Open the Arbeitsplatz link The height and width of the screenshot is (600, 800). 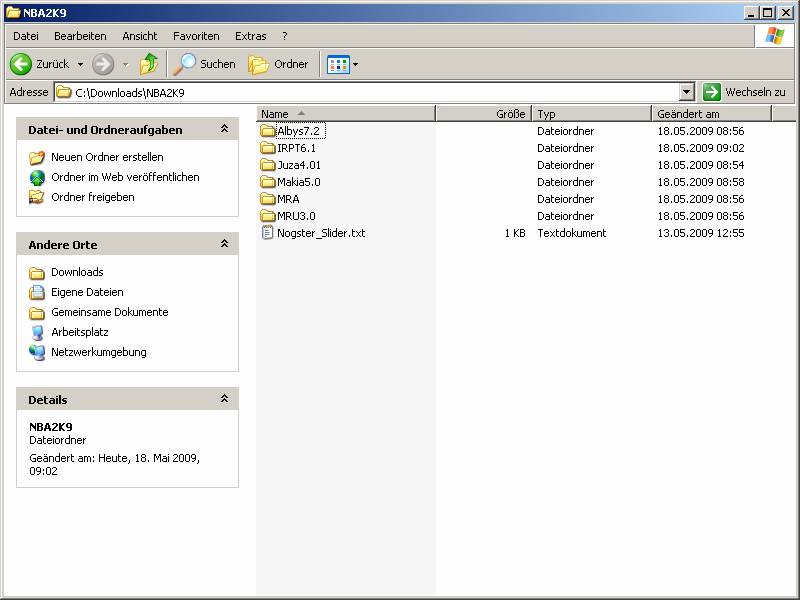point(80,332)
